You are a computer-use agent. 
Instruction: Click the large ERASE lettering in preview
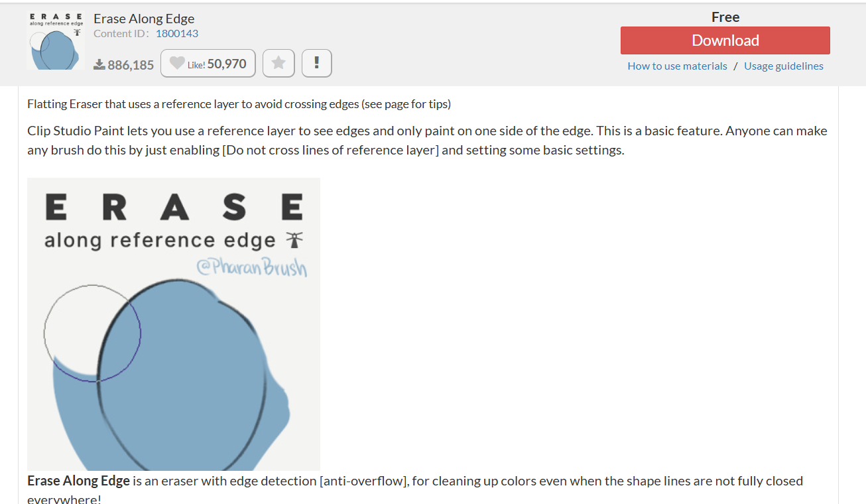click(174, 207)
